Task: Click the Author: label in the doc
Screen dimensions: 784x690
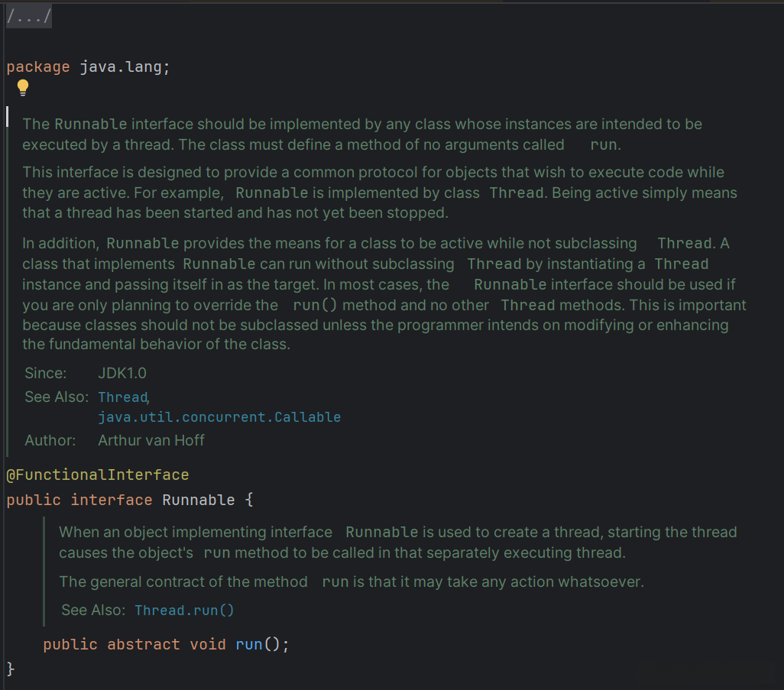Action: [x=50, y=441]
